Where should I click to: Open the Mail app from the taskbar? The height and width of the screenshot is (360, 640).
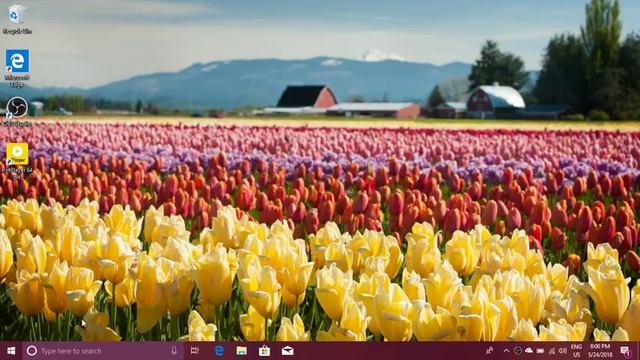(x=288, y=351)
